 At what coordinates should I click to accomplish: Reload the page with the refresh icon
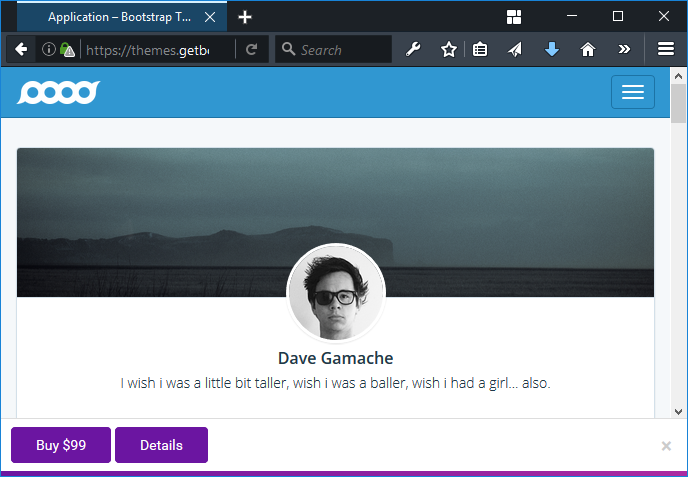pos(251,50)
